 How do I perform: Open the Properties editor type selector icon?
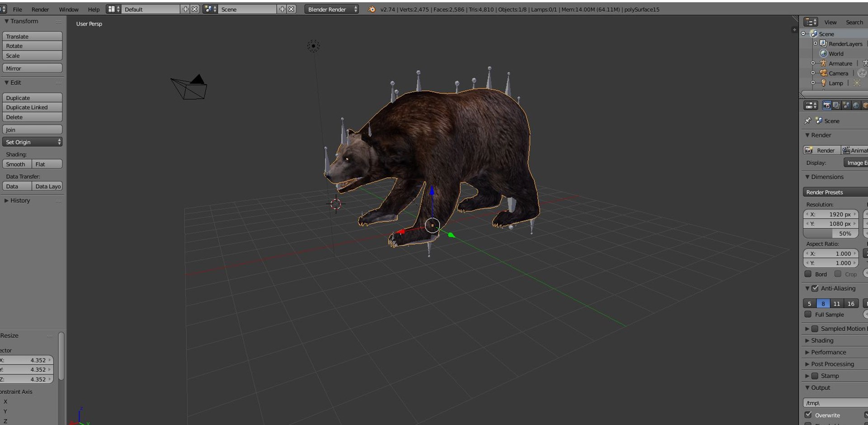tap(811, 105)
